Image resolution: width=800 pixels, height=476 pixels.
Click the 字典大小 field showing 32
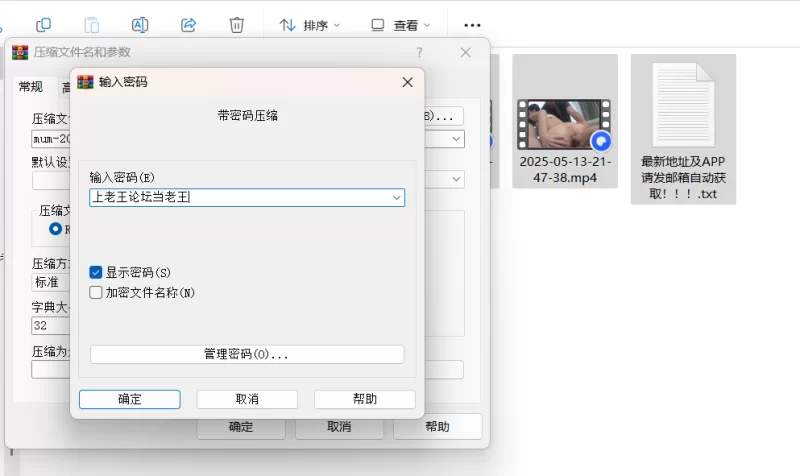coord(51,325)
